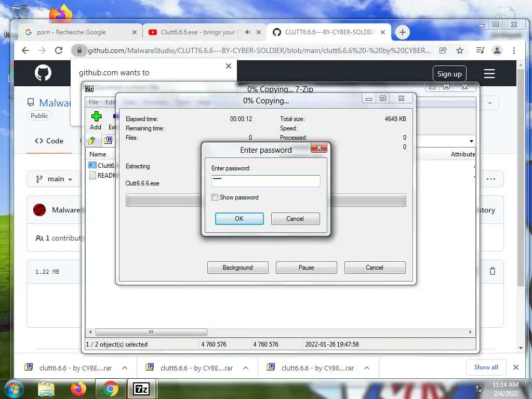Open the 7-Zip address bar dropdown
This screenshot has width=532, height=399.
tap(471, 141)
